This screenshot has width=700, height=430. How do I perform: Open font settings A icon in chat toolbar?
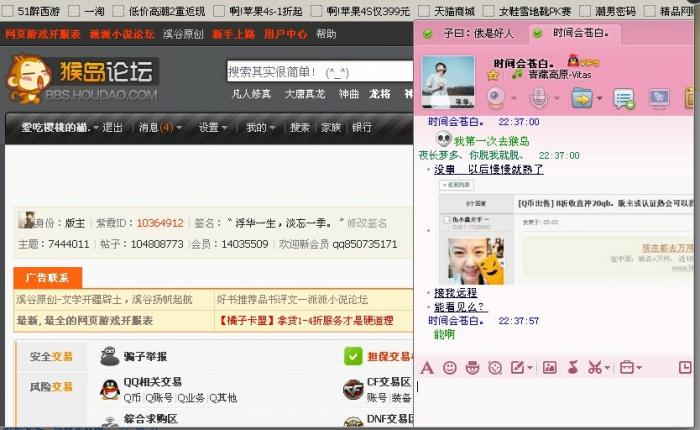427,368
